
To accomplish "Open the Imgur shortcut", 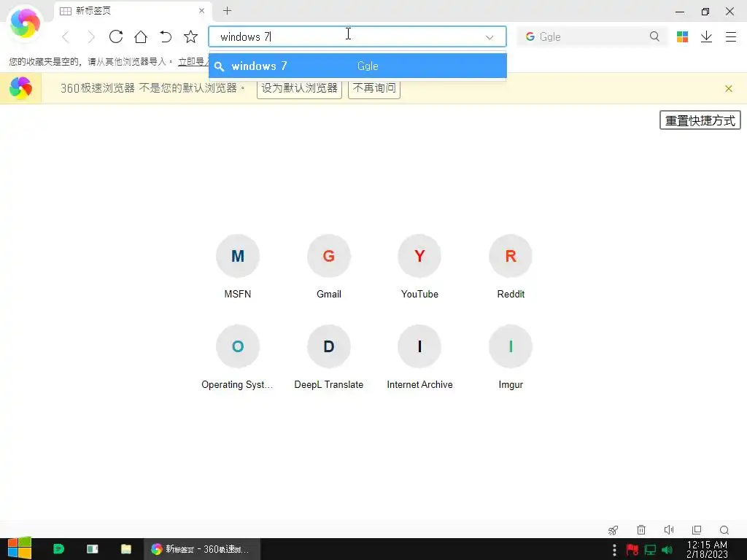I will 511,357.
